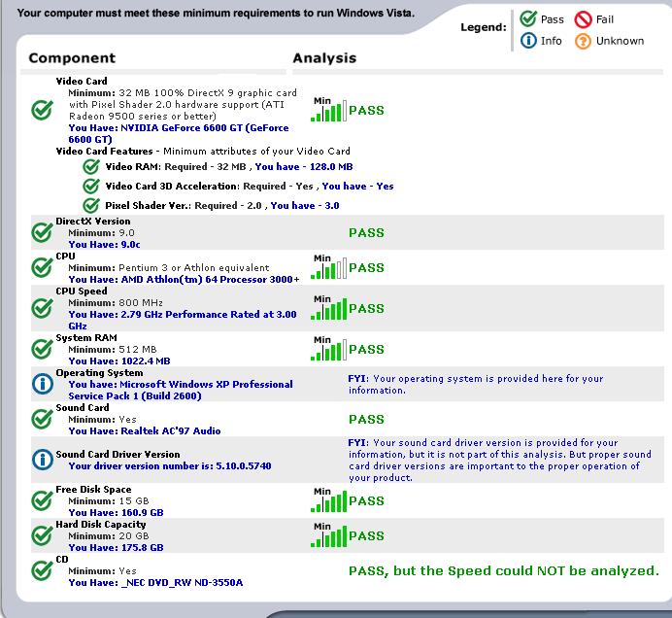Click the checkmark next to Pixel Shader Ver.

(x=91, y=205)
